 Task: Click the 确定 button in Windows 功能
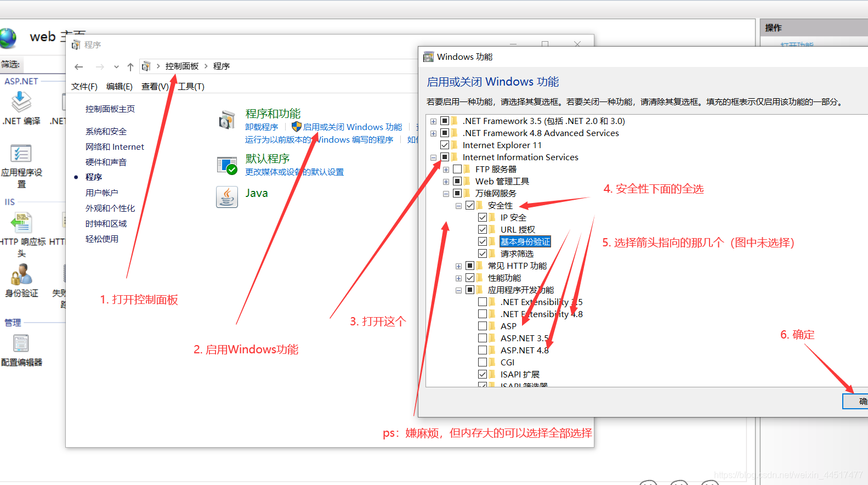tap(855, 402)
